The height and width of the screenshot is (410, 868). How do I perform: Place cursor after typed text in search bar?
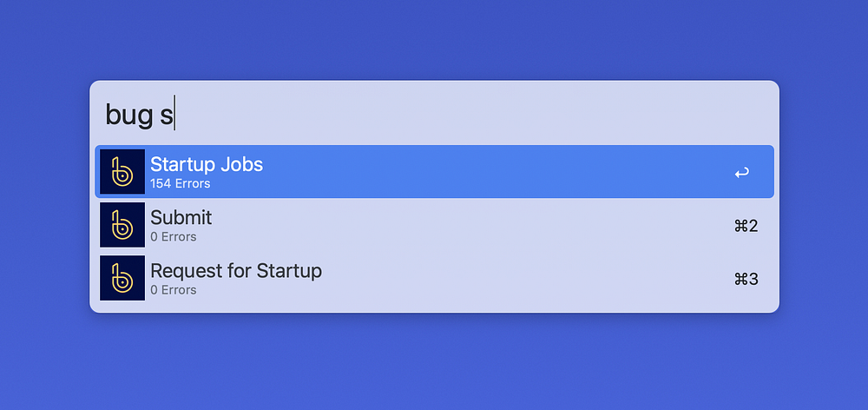(175, 114)
